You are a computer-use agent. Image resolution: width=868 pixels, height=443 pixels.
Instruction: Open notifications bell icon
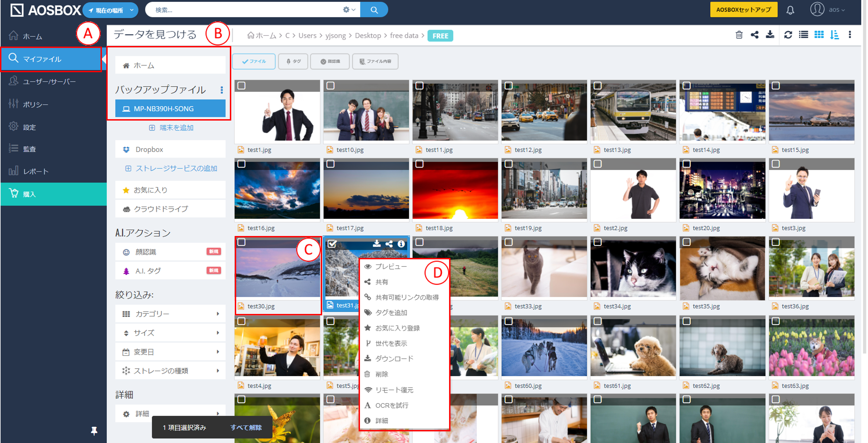pos(790,10)
